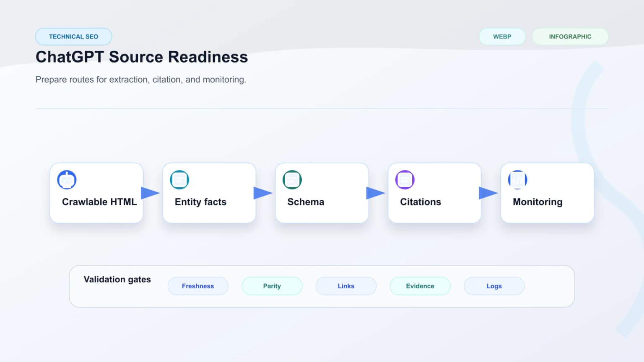This screenshot has height=362, width=644.
Task: Select the INFOGRAPHIC badge
Action: (x=570, y=36)
